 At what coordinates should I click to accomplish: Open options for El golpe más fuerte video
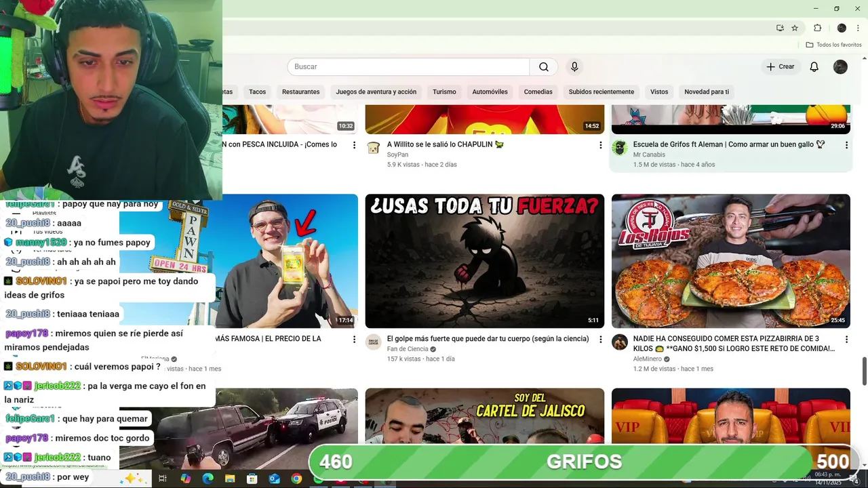(600, 339)
